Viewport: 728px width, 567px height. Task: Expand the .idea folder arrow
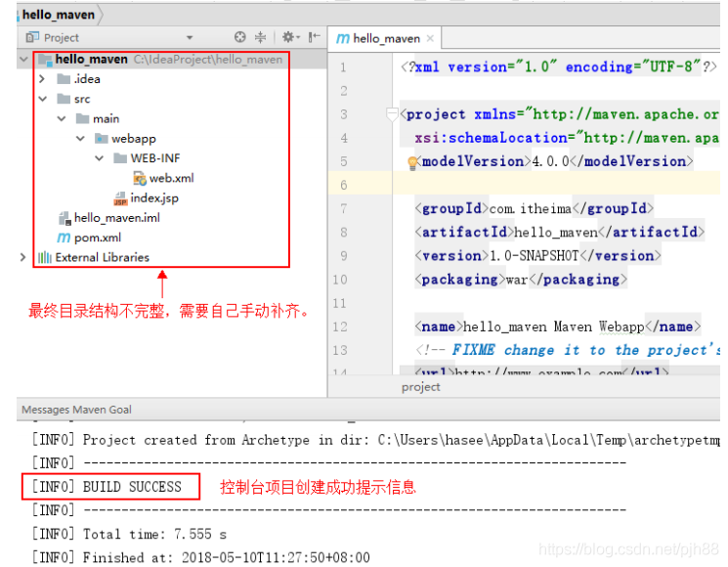coord(42,79)
